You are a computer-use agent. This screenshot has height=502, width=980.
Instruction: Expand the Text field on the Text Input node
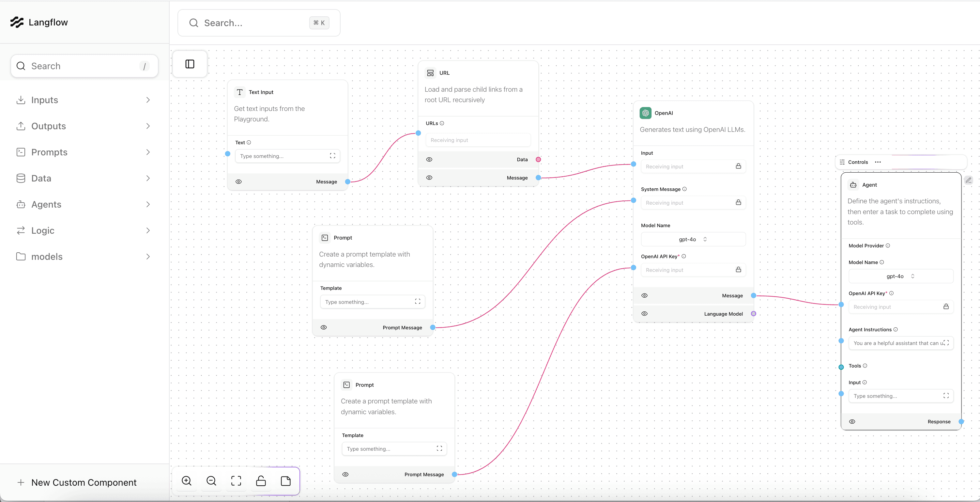[x=332, y=156]
